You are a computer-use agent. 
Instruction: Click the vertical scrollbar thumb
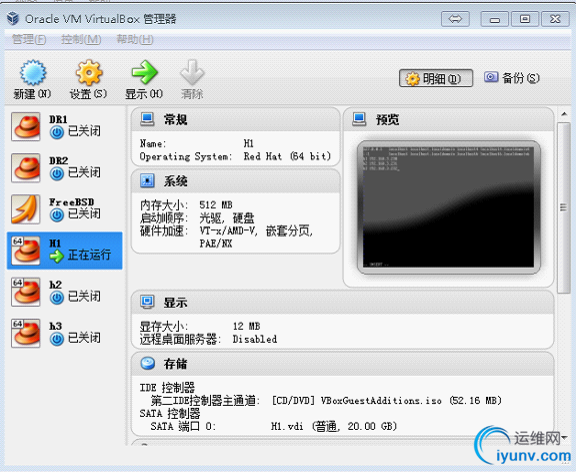pyautogui.click(x=563, y=207)
